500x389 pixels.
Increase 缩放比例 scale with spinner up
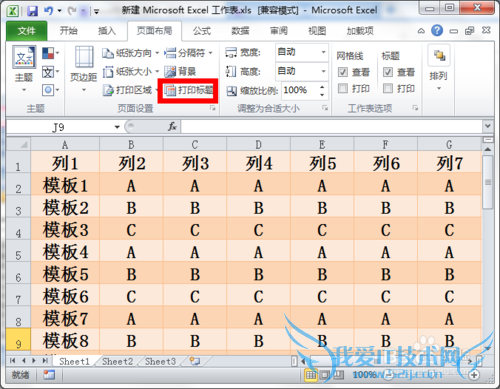click(322, 87)
